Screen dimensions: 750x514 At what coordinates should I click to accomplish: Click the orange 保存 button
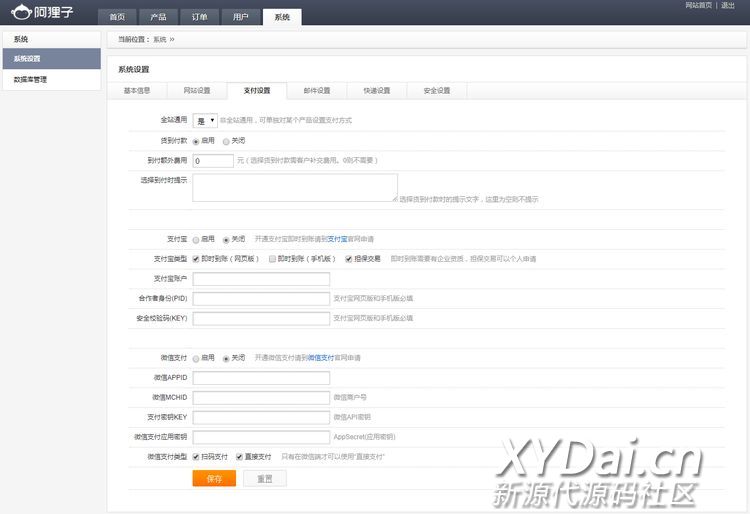pyautogui.click(x=214, y=479)
